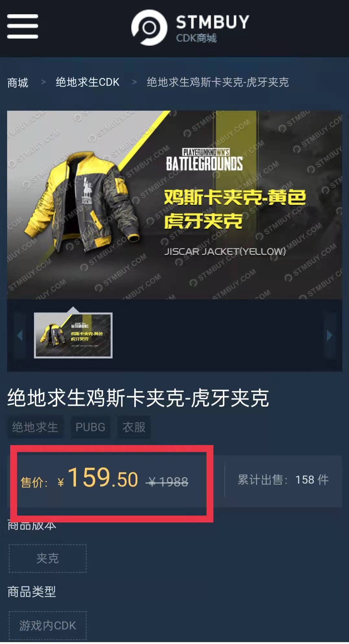Screen dimensions: 349x644
Task: Tap the main jacket product image
Action: 175,205
